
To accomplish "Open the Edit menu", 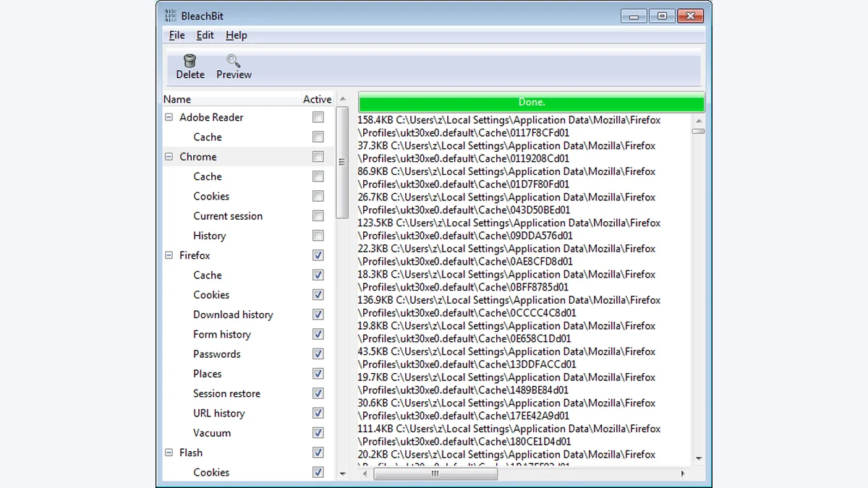I will (x=205, y=35).
